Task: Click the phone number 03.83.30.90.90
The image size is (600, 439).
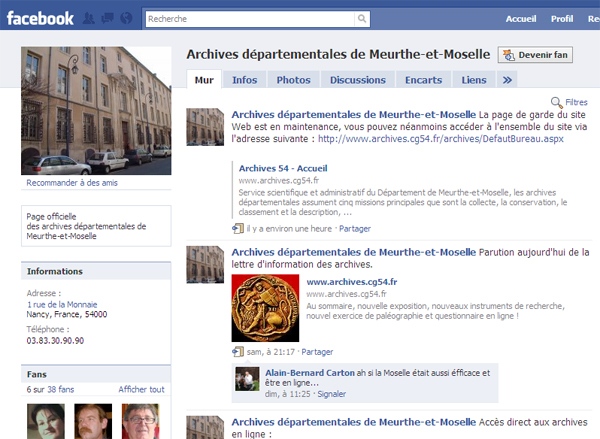Action: coord(55,341)
